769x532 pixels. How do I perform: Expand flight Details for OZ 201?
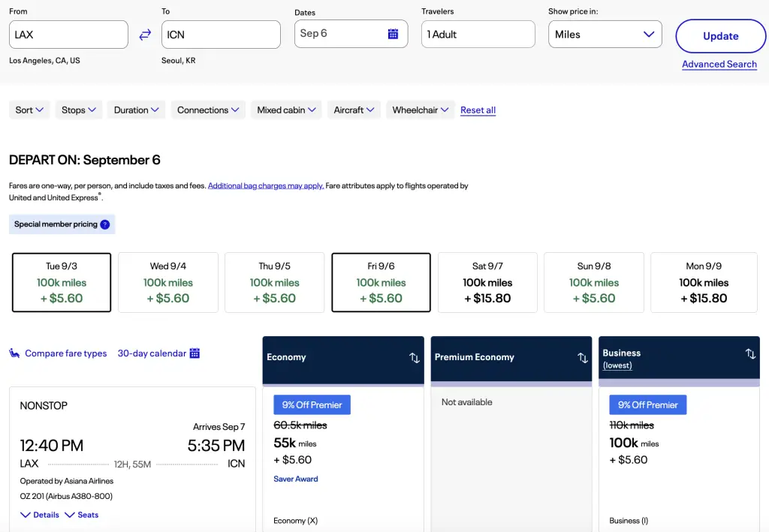tap(40, 515)
